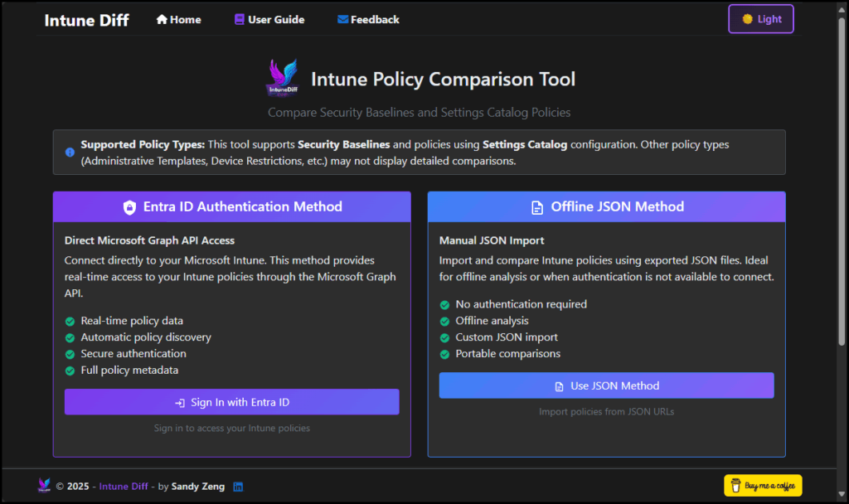Click the Intune Diff brand title
The height and width of the screenshot is (504, 849).
pyautogui.click(x=86, y=20)
